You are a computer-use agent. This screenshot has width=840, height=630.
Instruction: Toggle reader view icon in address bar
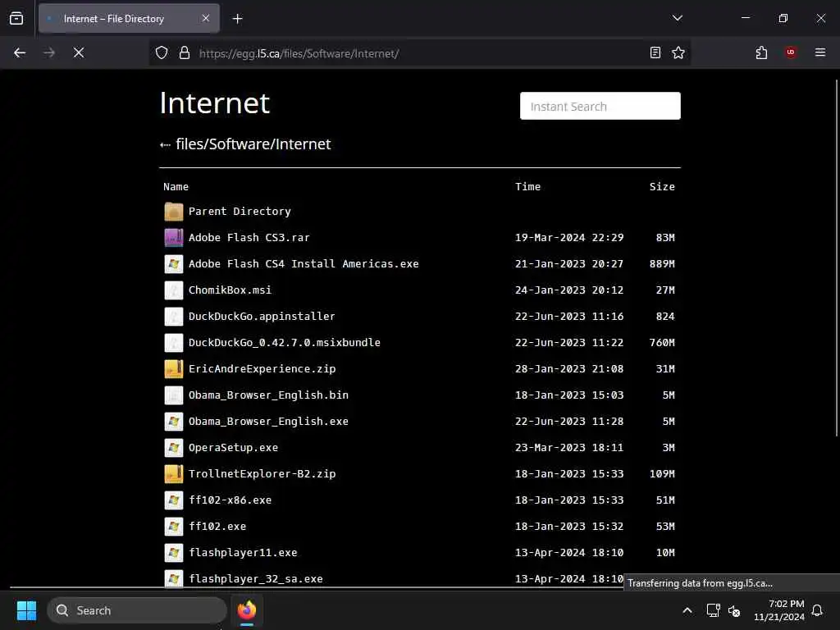click(x=655, y=52)
